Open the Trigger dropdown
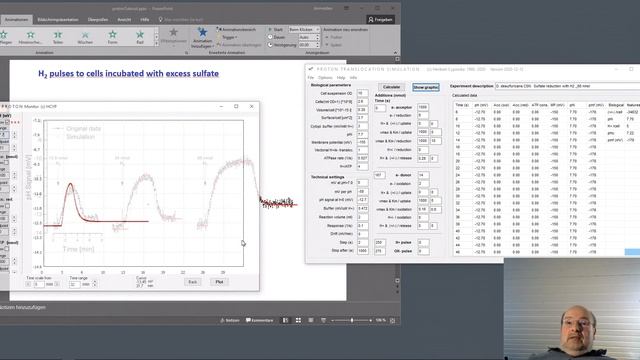Viewport: 640px width, 360px height. pyautogui.click(x=229, y=37)
